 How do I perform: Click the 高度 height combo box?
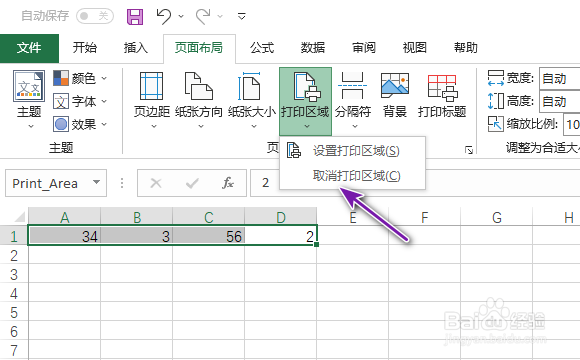pyautogui.click(x=559, y=101)
